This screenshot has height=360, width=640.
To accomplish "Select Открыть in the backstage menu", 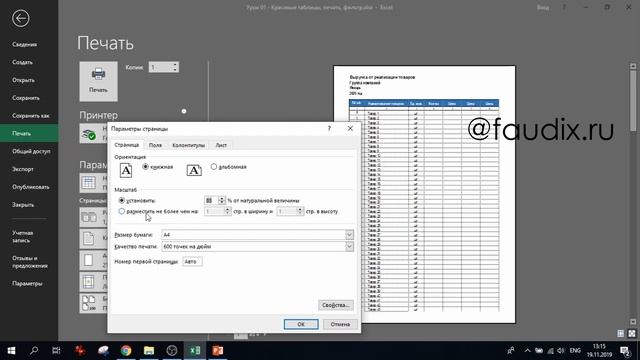I will click(23, 80).
